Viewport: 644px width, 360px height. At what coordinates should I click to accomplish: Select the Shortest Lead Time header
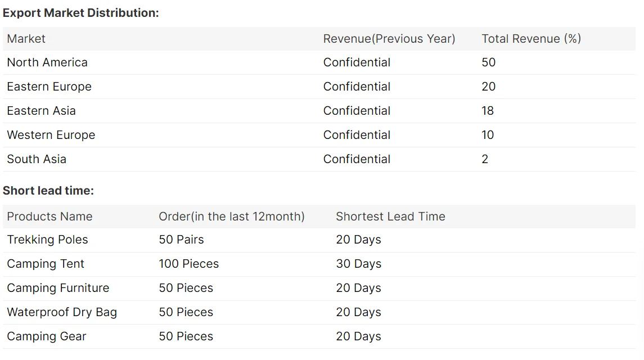click(390, 217)
